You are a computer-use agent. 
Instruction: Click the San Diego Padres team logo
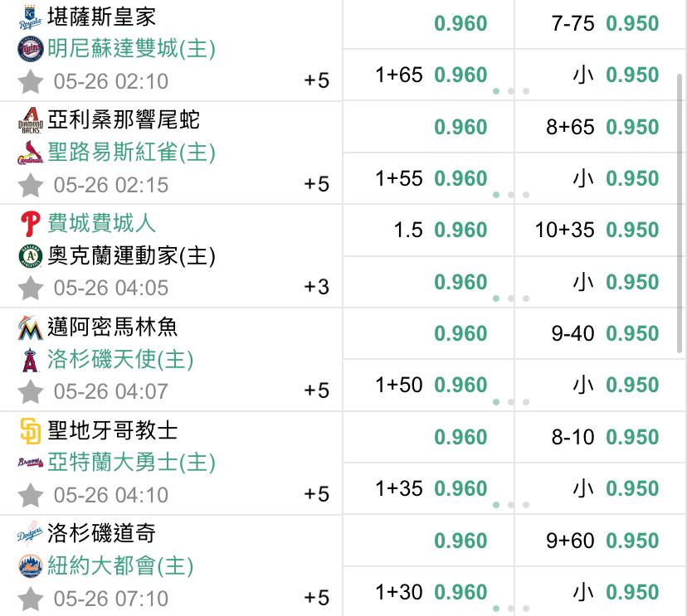[x=29, y=431]
